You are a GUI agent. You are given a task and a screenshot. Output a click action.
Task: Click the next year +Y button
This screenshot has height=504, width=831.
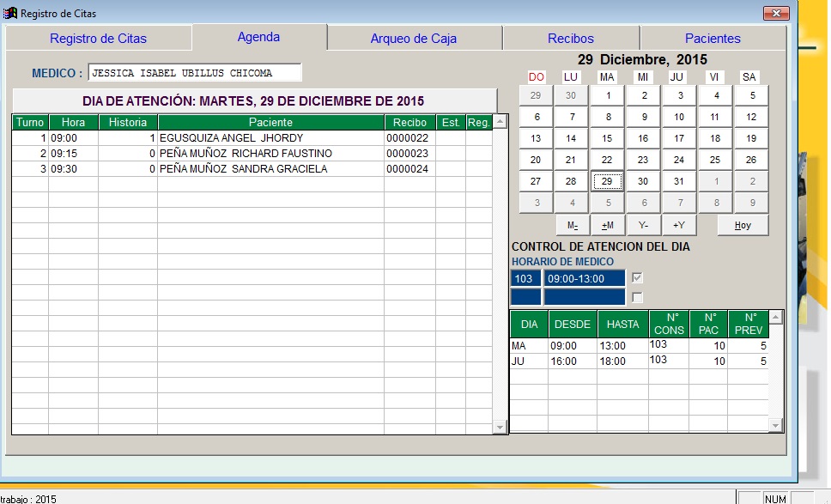click(x=678, y=225)
